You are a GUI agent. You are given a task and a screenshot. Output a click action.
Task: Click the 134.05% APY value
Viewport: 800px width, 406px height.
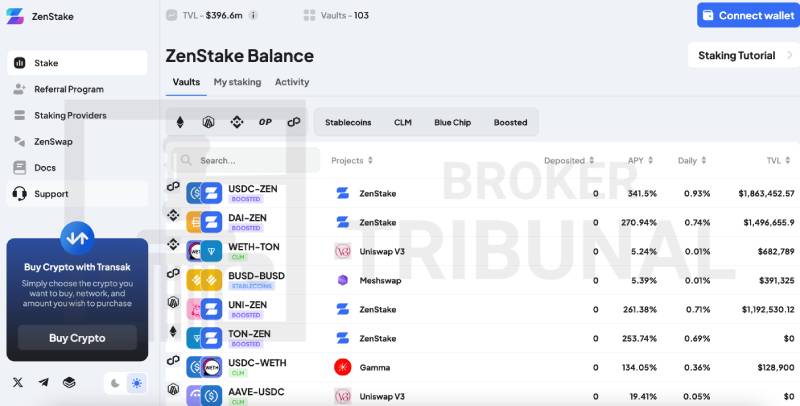tap(639, 368)
